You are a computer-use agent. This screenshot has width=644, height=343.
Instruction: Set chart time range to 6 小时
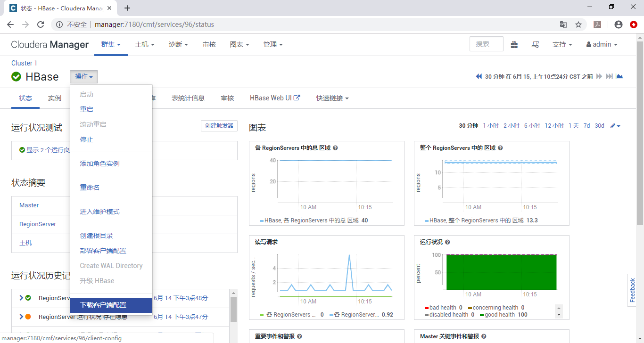532,126
